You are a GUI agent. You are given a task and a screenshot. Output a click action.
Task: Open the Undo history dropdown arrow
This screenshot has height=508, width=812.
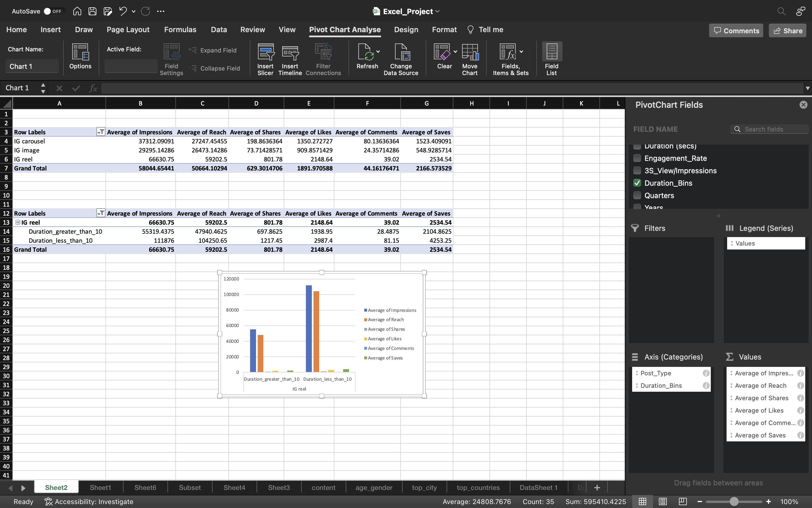[134, 11]
